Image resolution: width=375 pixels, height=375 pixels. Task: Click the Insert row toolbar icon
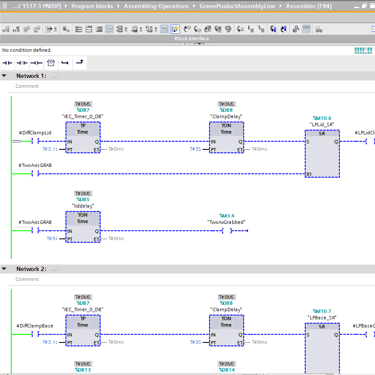coord(26,29)
